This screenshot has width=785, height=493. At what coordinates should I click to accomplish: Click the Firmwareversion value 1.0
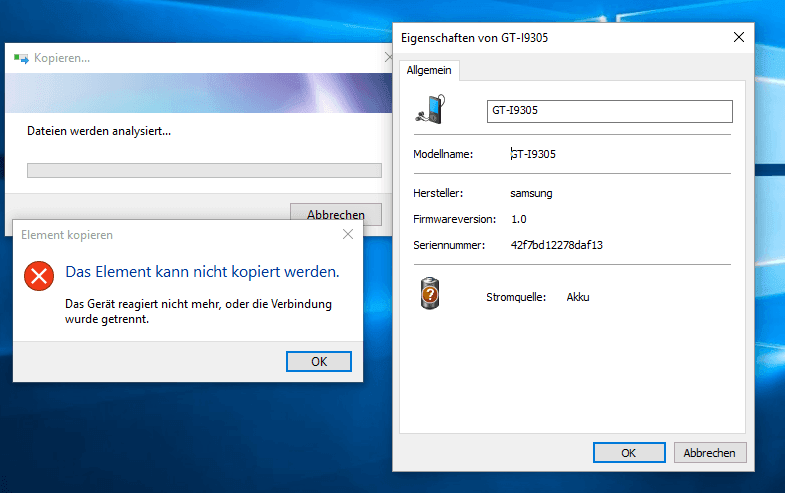pos(519,219)
